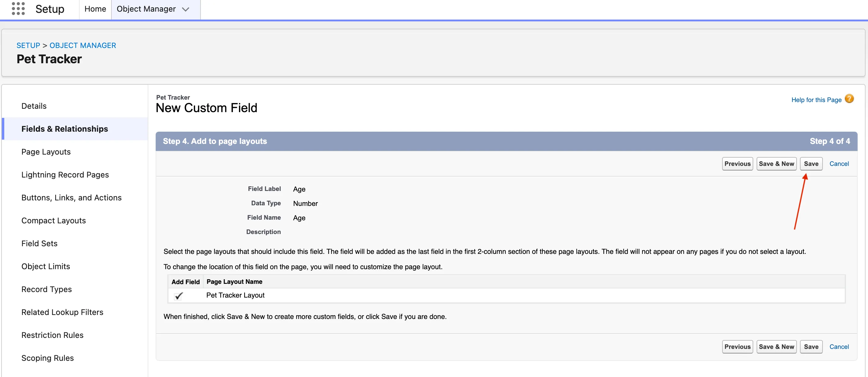Open Lightning Record Pages sidebar item

65,175
